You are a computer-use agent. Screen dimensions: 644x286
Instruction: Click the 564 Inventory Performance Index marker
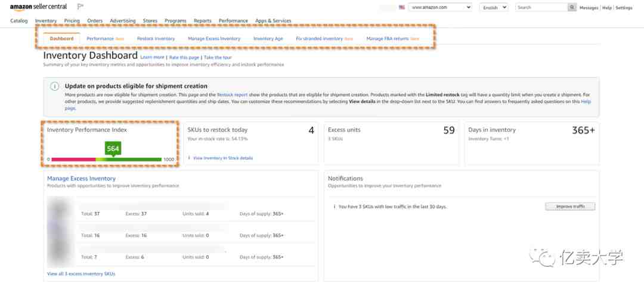coord(113,149)
